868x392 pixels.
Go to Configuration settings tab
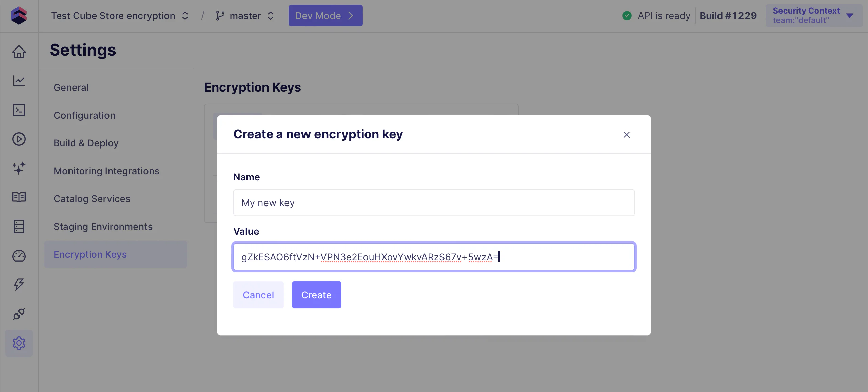(84, 115)
